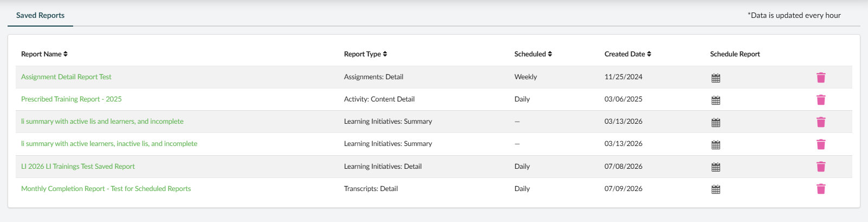This screenshot has height=222, width=868.
Task: Delete the Monthly Completion Report row
Action: (821, 189)
